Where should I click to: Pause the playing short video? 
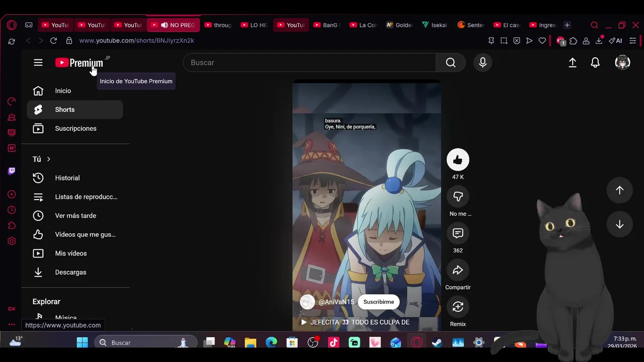(x=367, y=206)
